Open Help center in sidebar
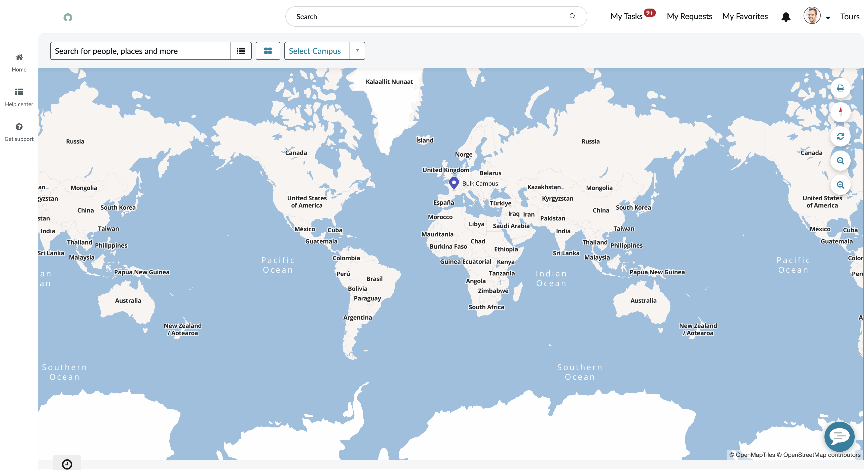Screen dimensions: 868x470 coord(19,98)
